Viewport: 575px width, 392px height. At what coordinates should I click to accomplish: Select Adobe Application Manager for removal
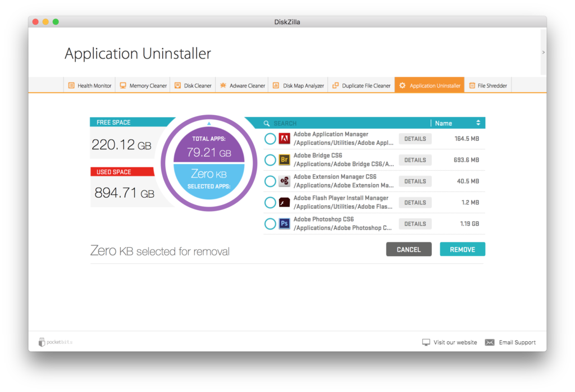point(270,139)
